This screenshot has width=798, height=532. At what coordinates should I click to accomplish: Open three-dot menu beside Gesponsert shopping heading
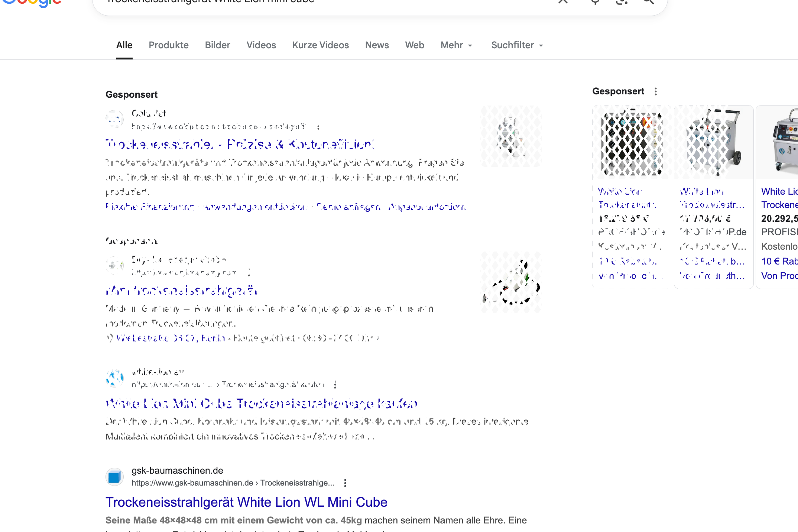pos(656,91)
